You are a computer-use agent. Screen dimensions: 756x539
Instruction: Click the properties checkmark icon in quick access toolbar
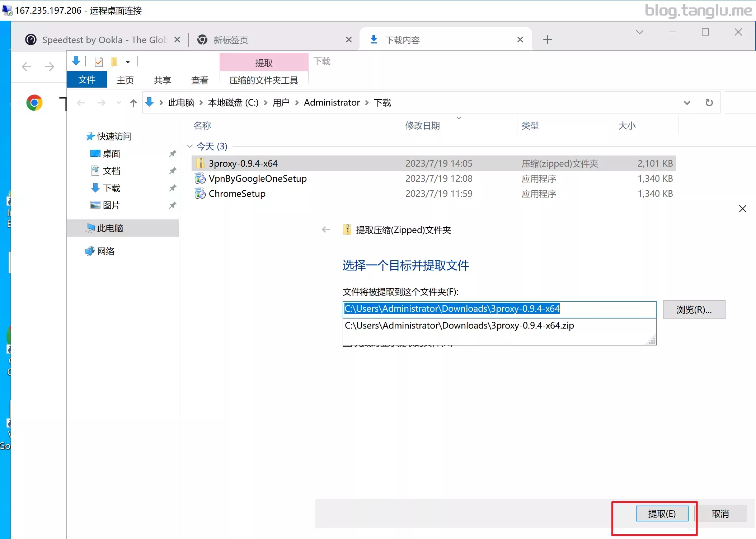pyautogui.click(x=99, y=62)
